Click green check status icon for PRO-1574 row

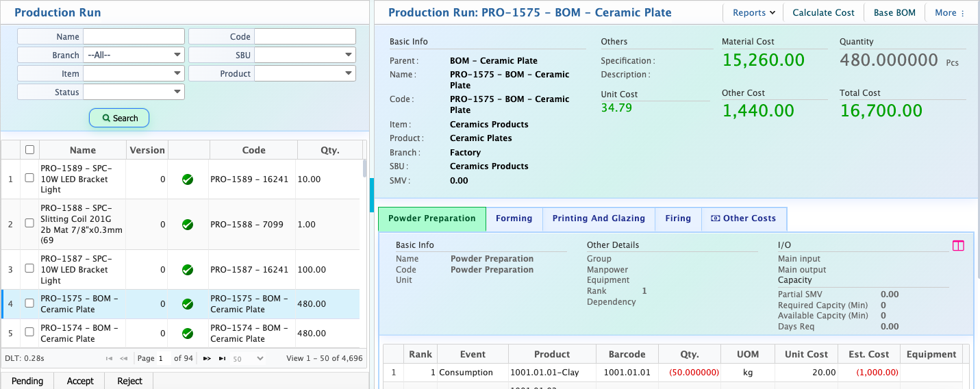[x=188, y=334]
